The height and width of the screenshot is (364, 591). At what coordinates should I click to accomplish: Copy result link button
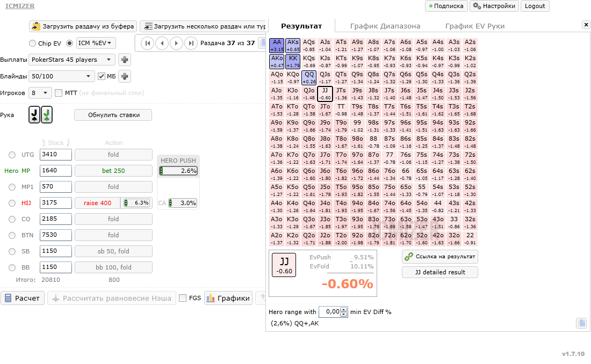[440, 257]
